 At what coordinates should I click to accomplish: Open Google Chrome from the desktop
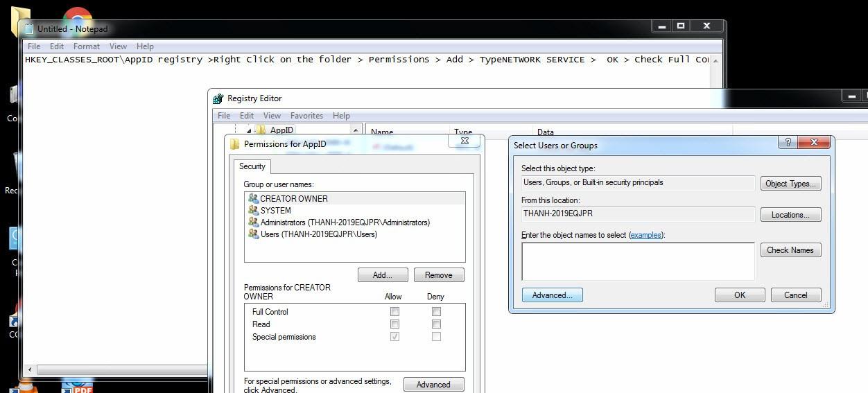tap(77, 15)
